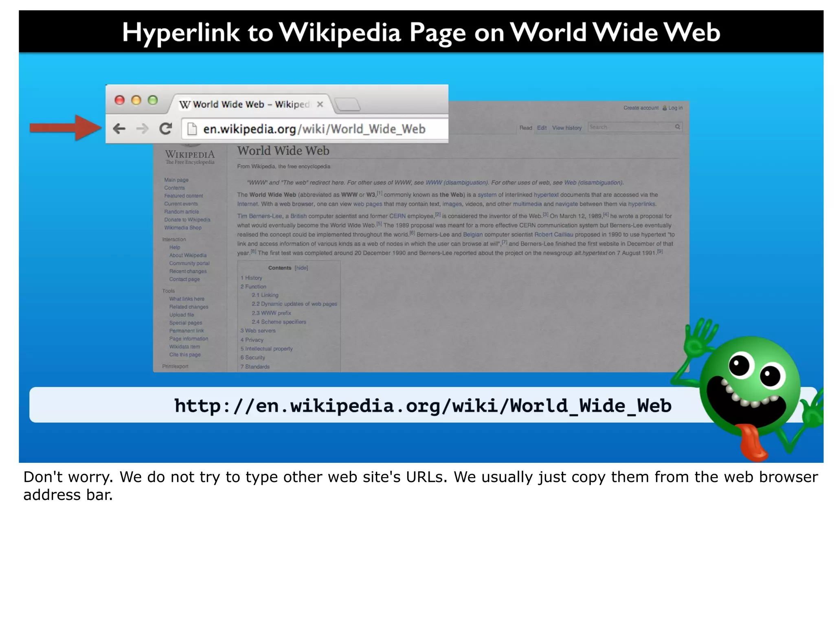This screenshot has height=644, width=834.
Task: Open Special pages link
Action: [x=185, y=323]
